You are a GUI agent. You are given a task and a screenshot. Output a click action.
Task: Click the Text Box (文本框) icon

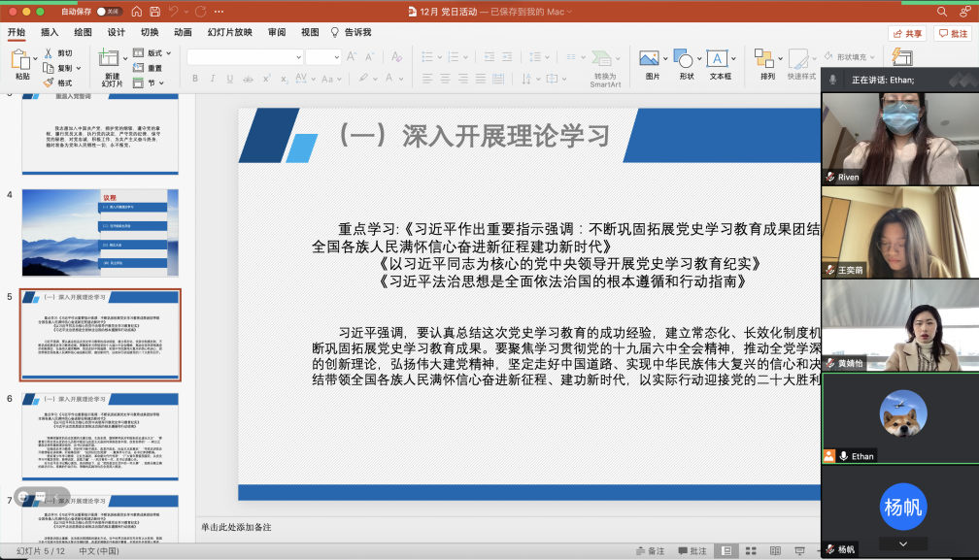point(720,64)
